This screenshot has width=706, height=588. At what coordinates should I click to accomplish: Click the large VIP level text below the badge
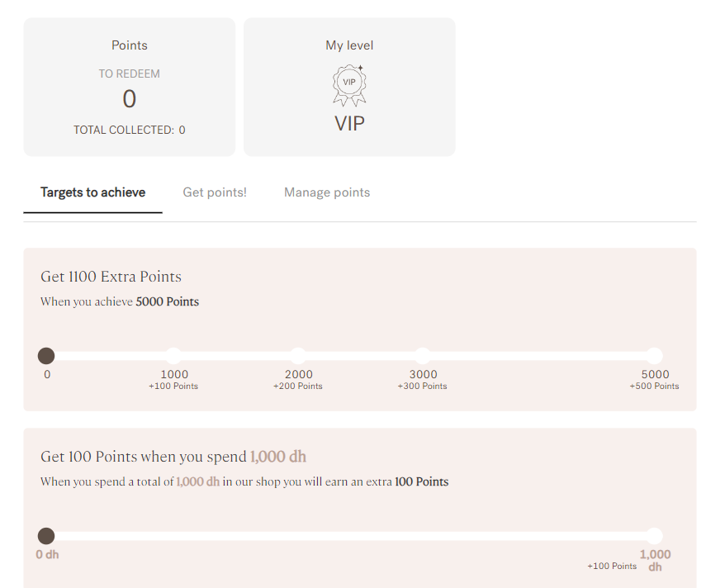(x=349, y=124)
